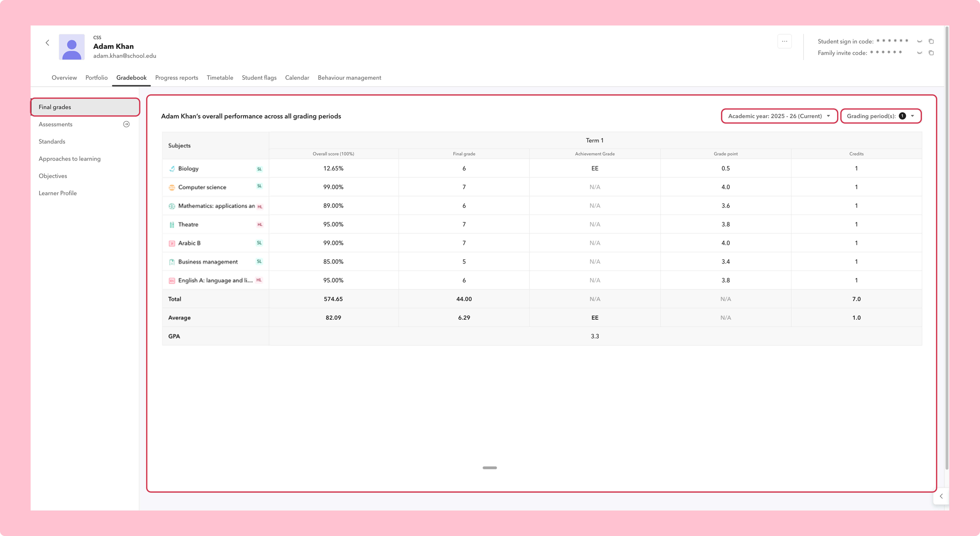Open the Assessments circled arrow icon
This screenshot has height=536, width=980.
coord(126,124)
